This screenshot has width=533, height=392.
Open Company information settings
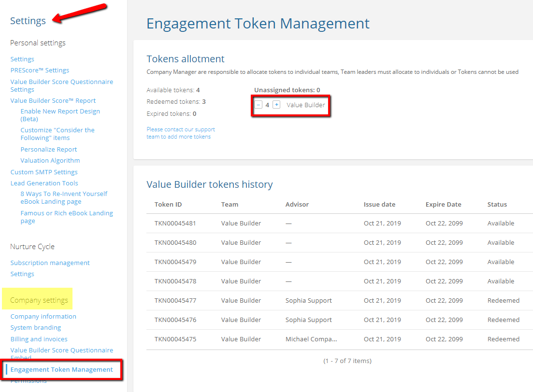(x=43, y=316)
